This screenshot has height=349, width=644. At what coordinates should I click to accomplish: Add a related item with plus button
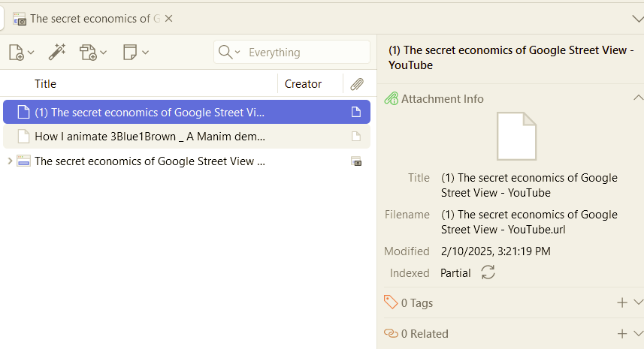click(x=621, y=333)
